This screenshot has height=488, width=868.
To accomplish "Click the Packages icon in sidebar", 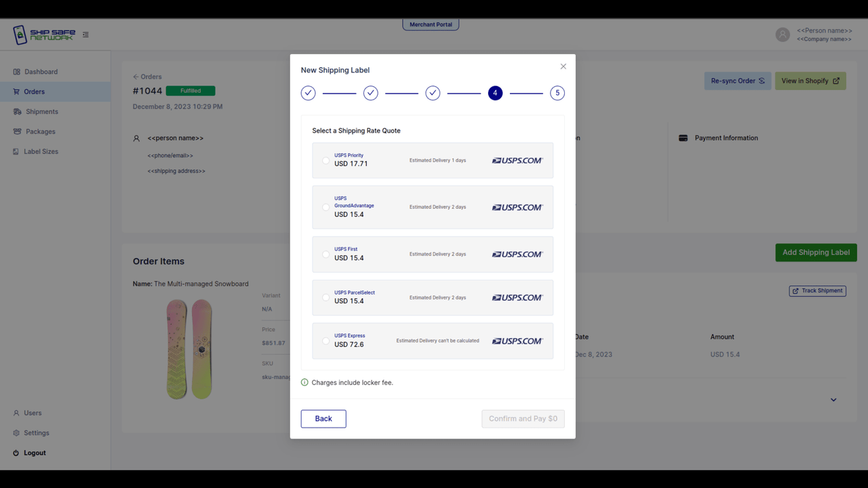I will [17, 131].
